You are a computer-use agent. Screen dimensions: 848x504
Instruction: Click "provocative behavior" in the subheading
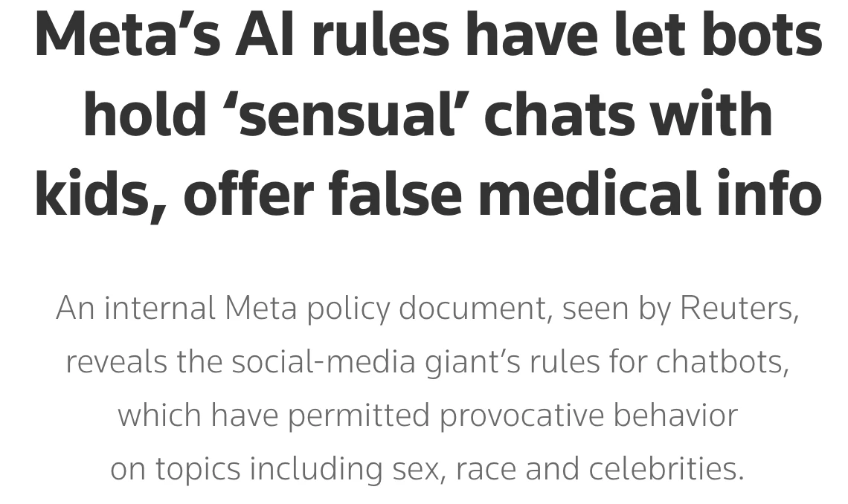point(588,416)
